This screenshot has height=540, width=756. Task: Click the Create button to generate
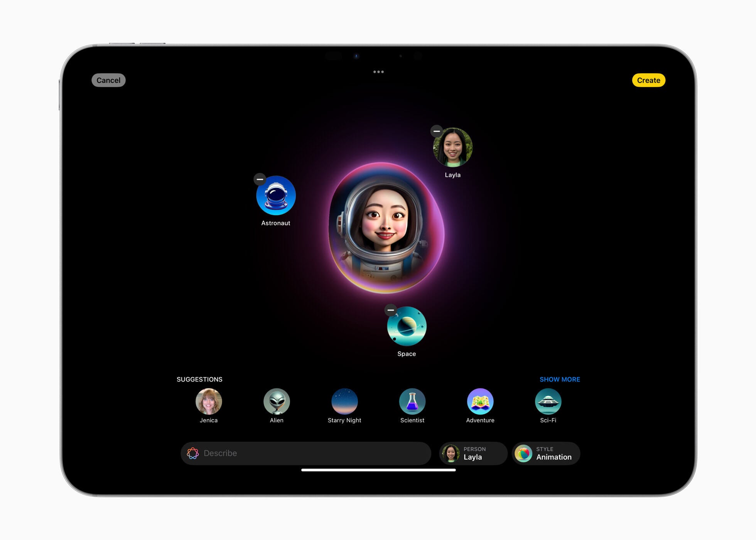[648, 80]
